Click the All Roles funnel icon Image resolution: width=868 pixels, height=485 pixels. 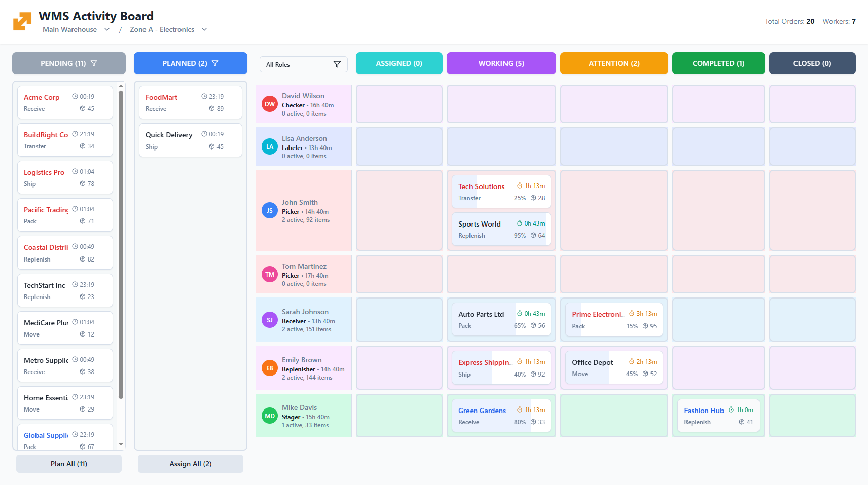tap(337, 64)
